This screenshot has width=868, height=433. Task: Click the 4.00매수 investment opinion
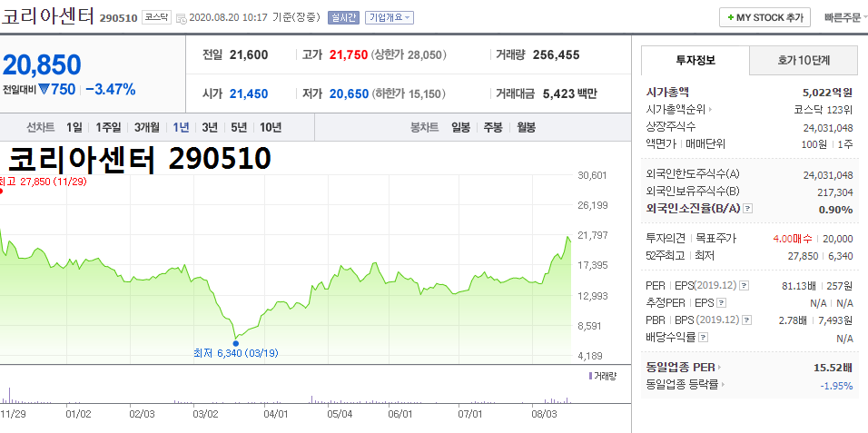click(x=793, y=239)
